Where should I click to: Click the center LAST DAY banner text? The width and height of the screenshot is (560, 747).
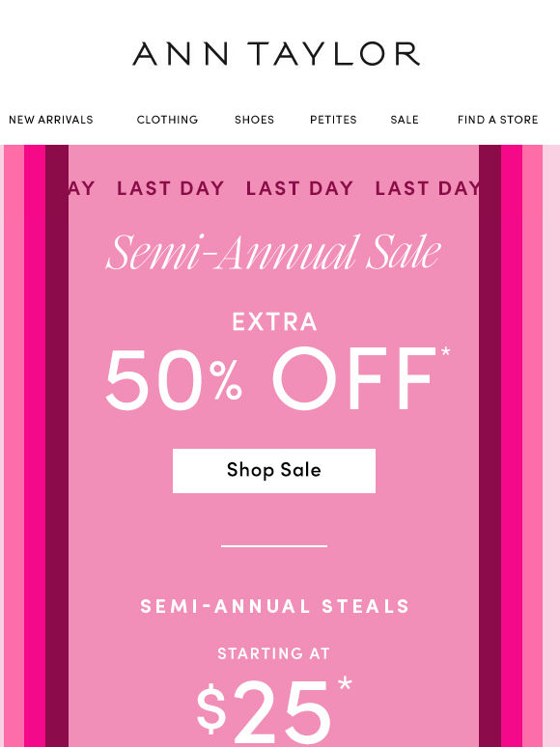coord(299,188)
